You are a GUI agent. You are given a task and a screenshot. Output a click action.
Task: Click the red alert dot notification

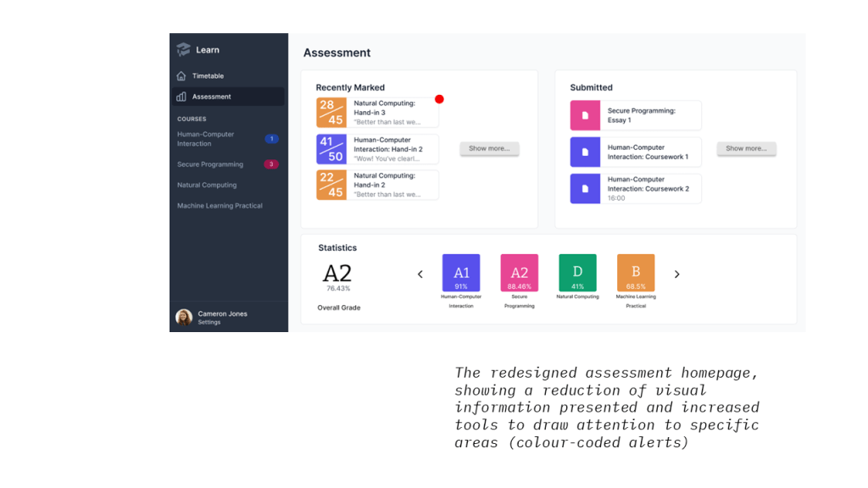pyautogui.click(x=439, y=99)
